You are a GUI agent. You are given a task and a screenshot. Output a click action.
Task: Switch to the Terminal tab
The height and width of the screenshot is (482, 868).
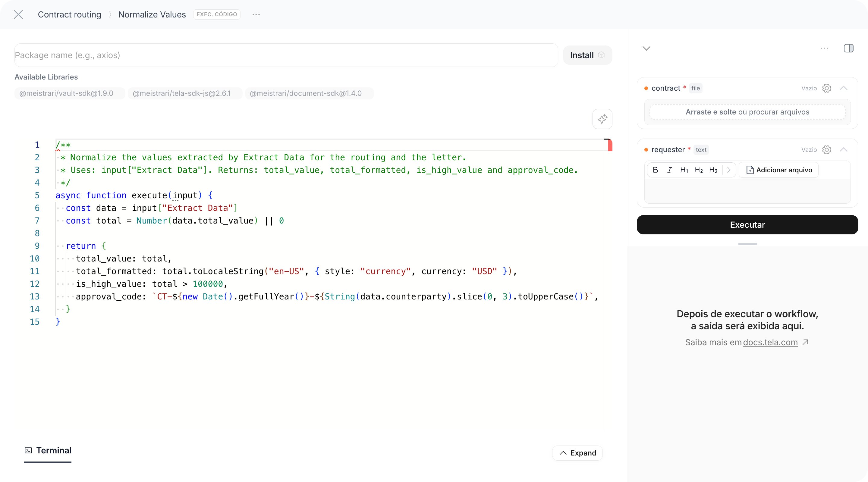pyautogui.click(x=48, y=451)
